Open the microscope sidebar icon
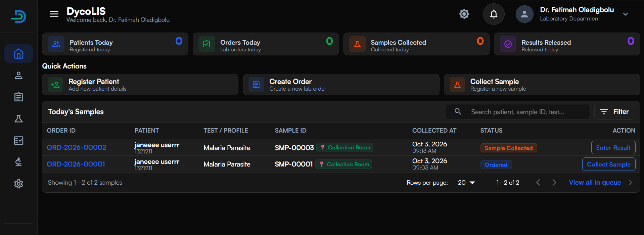The width and height of the screenshot is (644, 235). tap(18, 162)
